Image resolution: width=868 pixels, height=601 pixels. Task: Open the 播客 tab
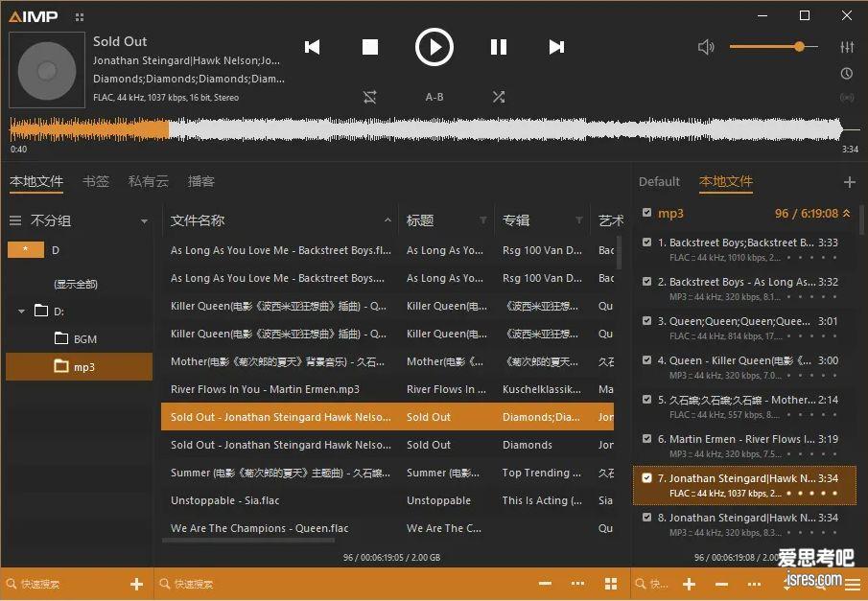(201, 181)
